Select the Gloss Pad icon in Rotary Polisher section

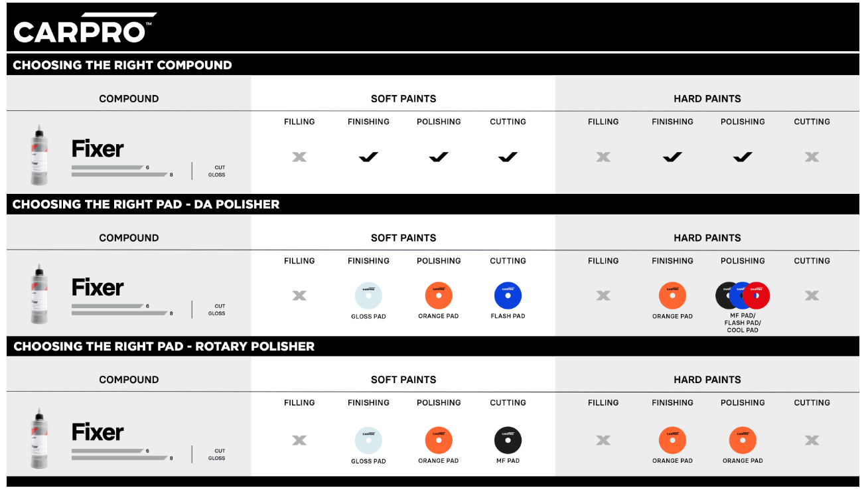368,440
